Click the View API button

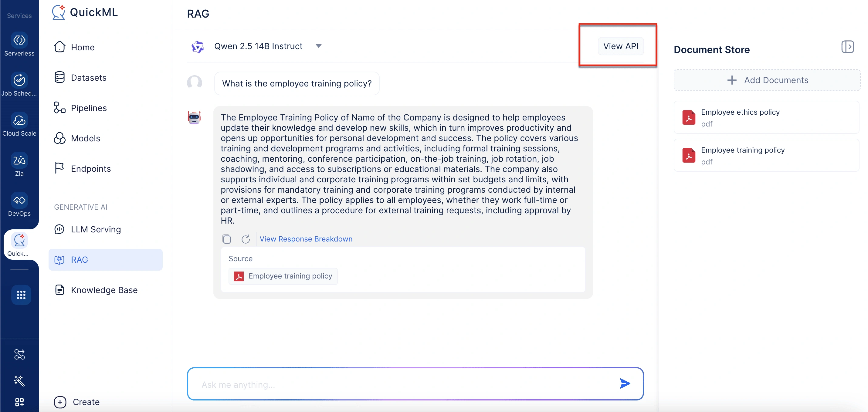point(621,46)
